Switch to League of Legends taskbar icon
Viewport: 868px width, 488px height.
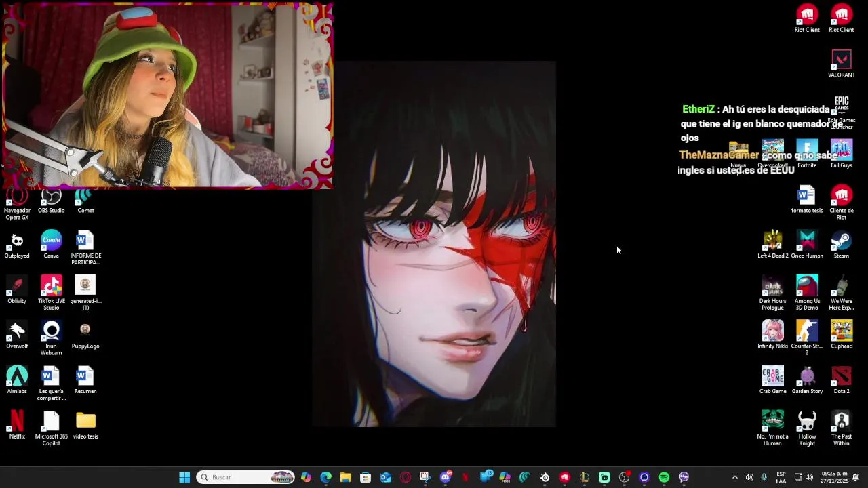[585, 477]
